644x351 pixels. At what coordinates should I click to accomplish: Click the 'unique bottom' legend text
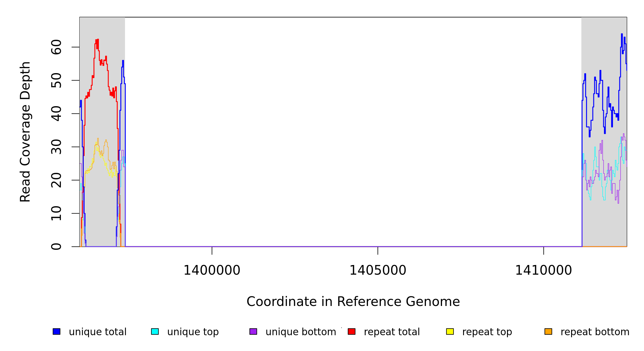(x=301, y=332)
